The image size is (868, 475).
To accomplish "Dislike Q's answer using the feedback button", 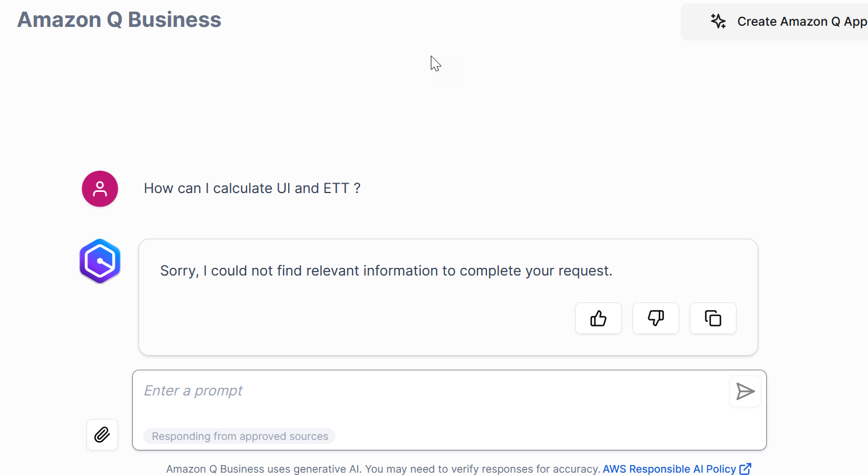I will pos(655,318).
